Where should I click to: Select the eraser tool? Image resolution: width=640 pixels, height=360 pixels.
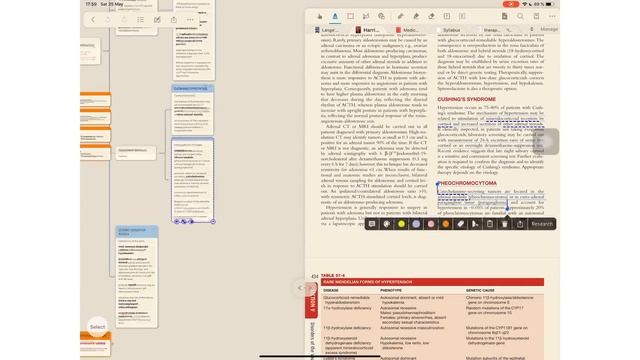pyautogui.click(x=431, y=16)
